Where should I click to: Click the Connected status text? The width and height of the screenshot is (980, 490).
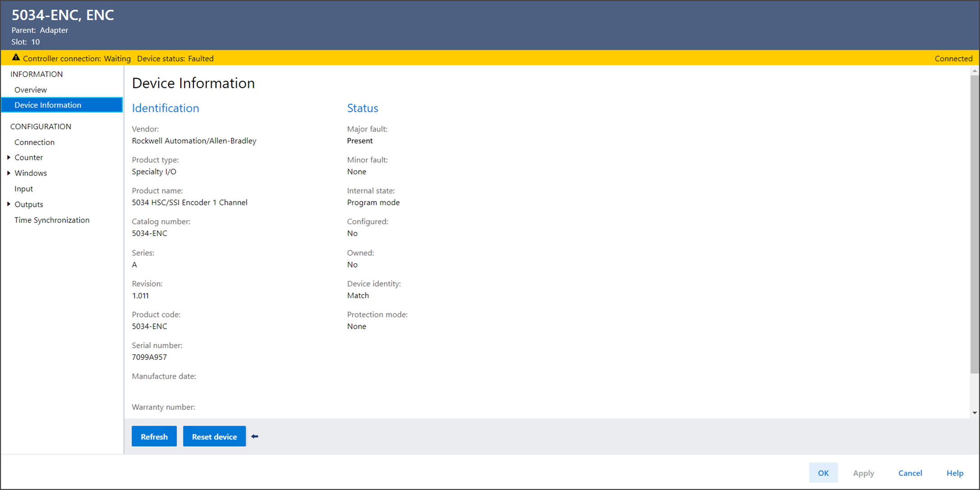tap(953, 59)
